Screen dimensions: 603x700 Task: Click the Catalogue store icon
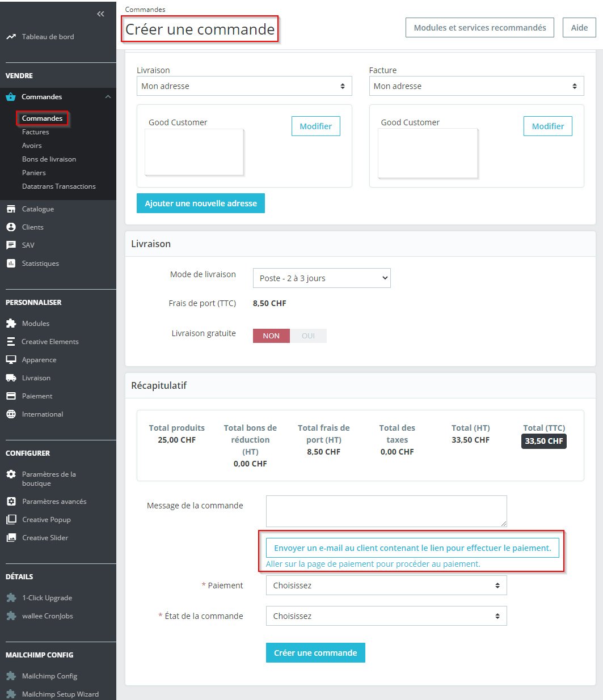(x=11, y=209)
